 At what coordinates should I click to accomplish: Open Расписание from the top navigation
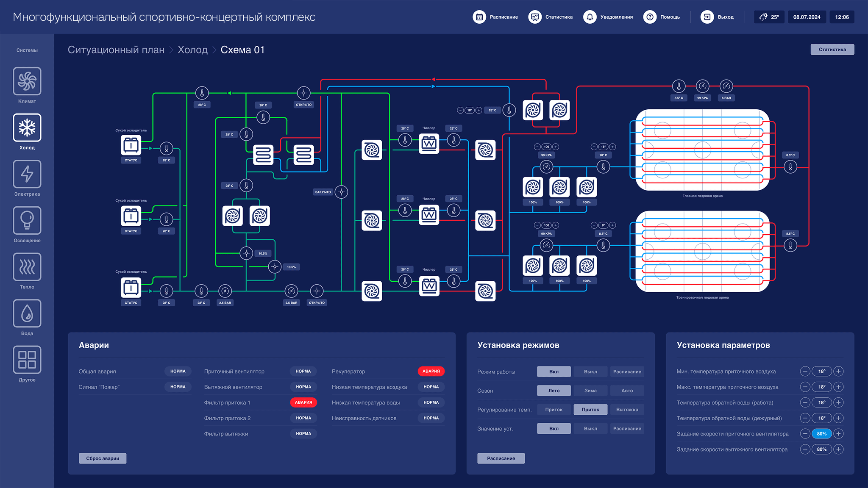tap(479, 17)
